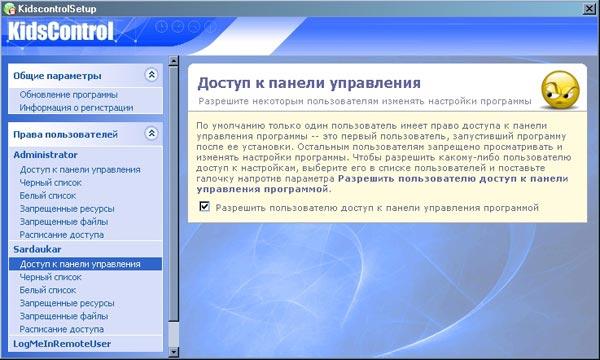Click the suspicious smiley face icon
The image size is (600, 360).
[x=560, y=90]
